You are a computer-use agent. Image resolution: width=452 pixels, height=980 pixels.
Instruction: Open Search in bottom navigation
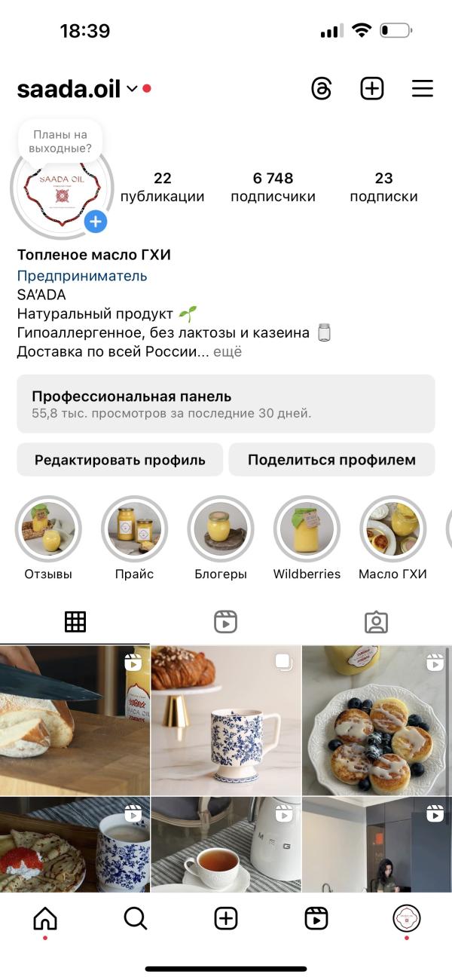(x=135, y=918)
